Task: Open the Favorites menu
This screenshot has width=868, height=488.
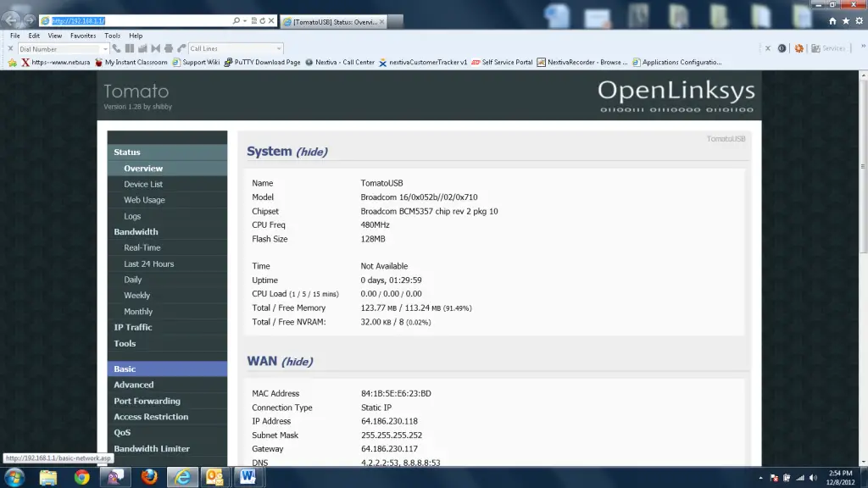Action: pyautogui.click(x=82, y=36)
